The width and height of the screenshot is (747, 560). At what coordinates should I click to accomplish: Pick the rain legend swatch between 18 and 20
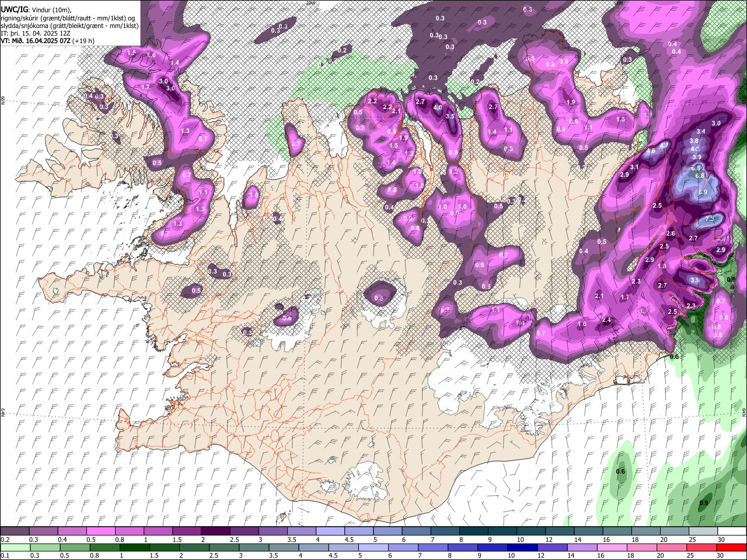pyautogui.click(x=643, y=547)
